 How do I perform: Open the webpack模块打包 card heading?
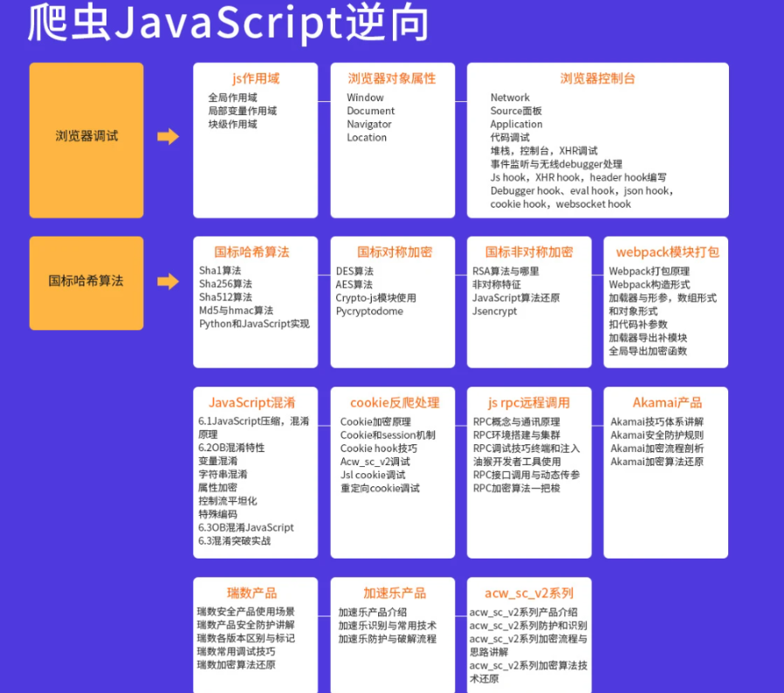pos(667,252)
